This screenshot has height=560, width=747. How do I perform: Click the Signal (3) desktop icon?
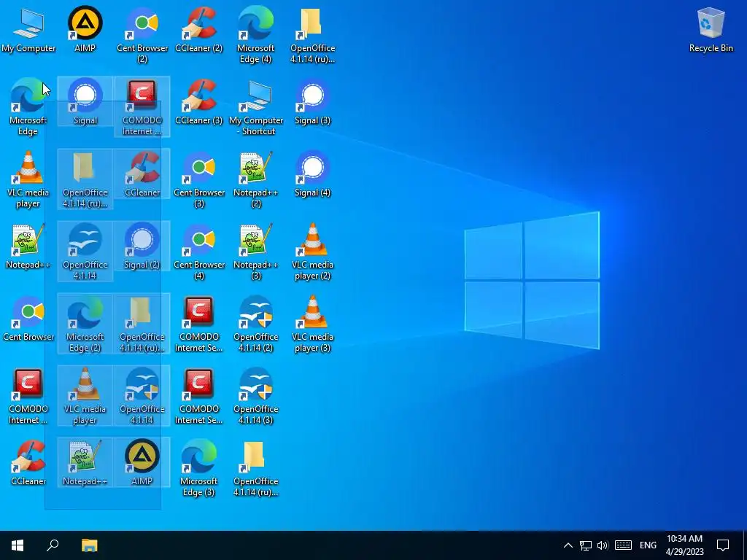pyautogui.click(x=312, y=102)
